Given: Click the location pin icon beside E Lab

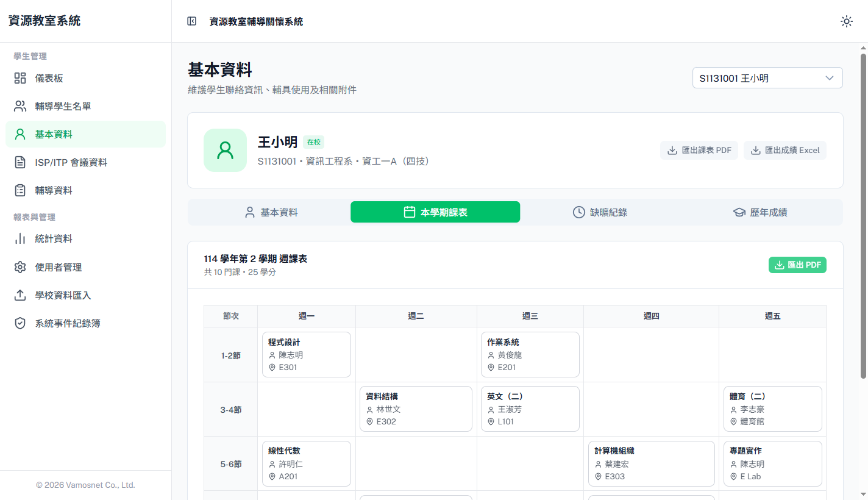Looking at the screenshot, I should pos(733,477).
